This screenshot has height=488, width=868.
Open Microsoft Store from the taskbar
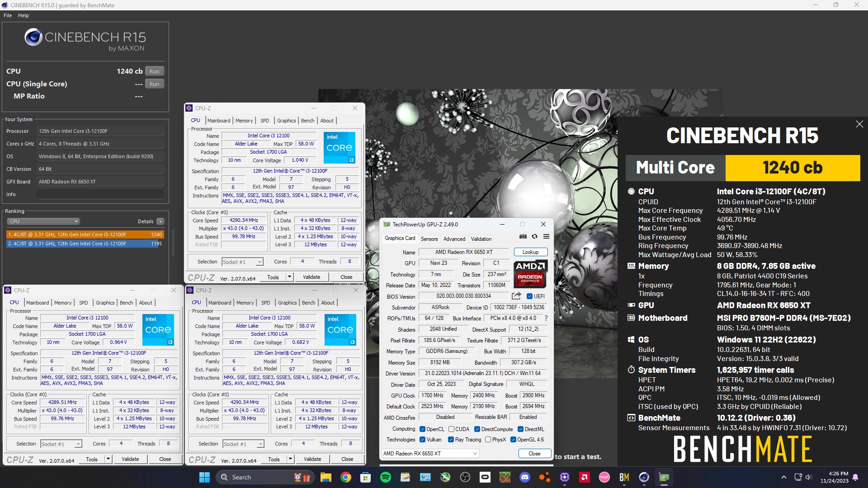366,477
